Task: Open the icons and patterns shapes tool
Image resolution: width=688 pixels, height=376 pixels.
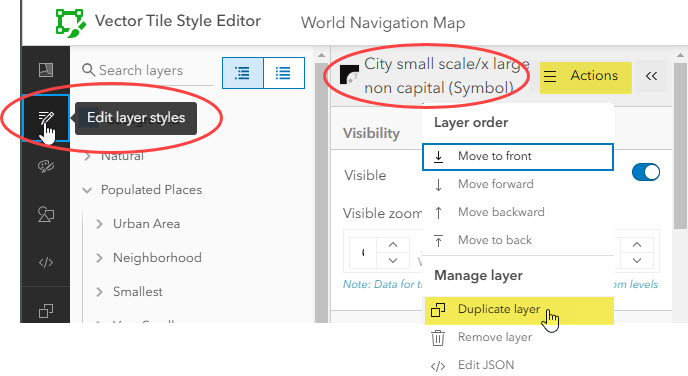Action: (46, 214)
